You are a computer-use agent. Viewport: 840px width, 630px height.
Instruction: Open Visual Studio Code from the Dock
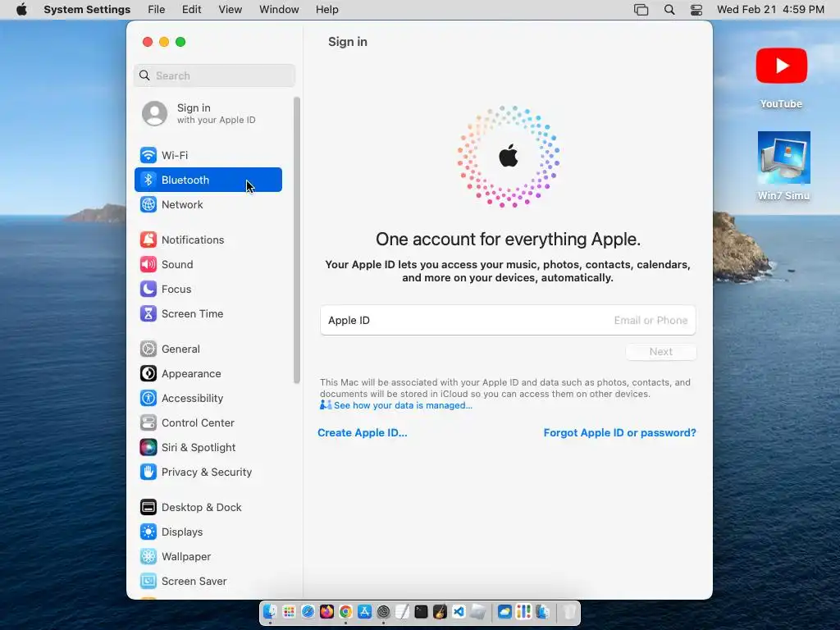coord(459,612)
